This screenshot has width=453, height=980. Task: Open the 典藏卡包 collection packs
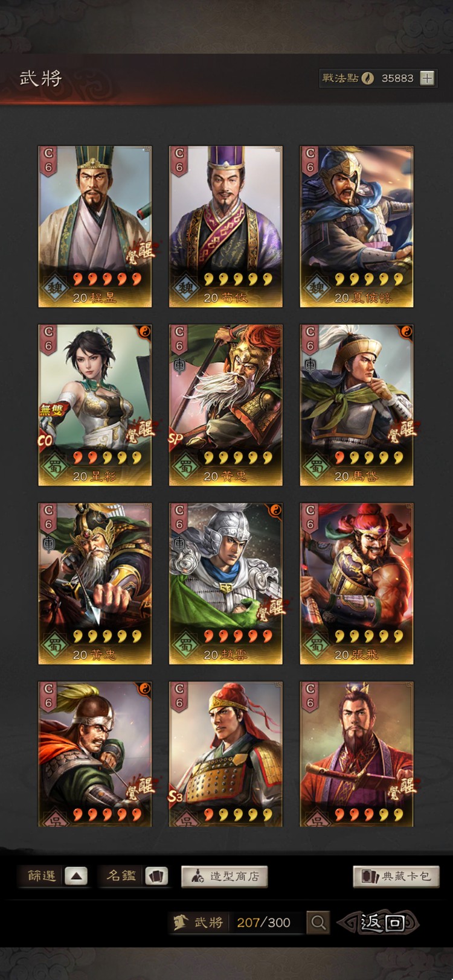[396, 876]
